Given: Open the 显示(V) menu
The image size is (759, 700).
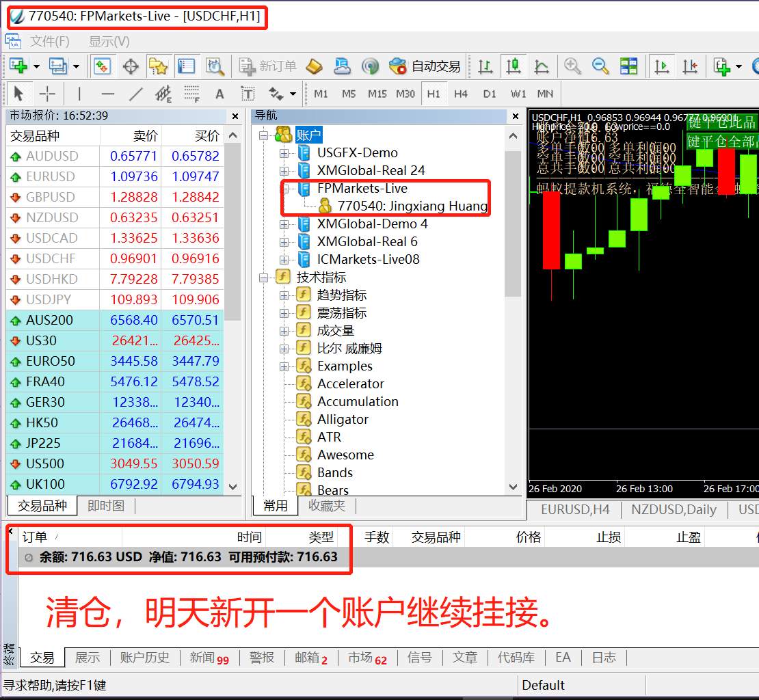Looking at the screenshot, I should (109, 42).
